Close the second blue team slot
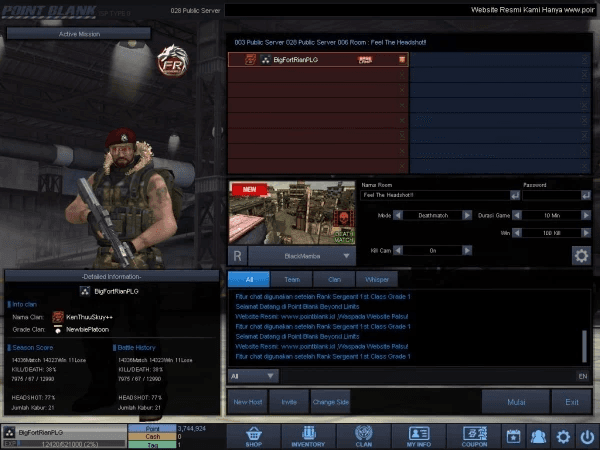The height and width of the screenshot is (450, 600). 584,75
